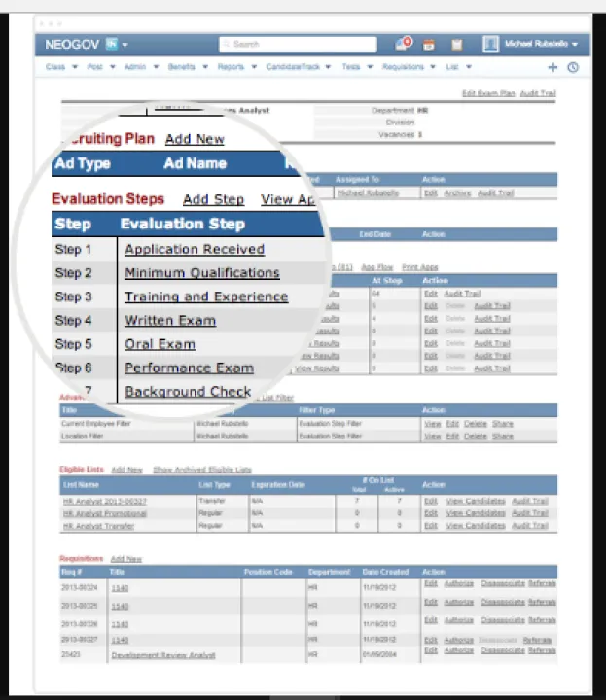This screenshot has width=606, height=700.
Task: Expand the Benefits menu arrow
Action: click(x=205, y=67)
